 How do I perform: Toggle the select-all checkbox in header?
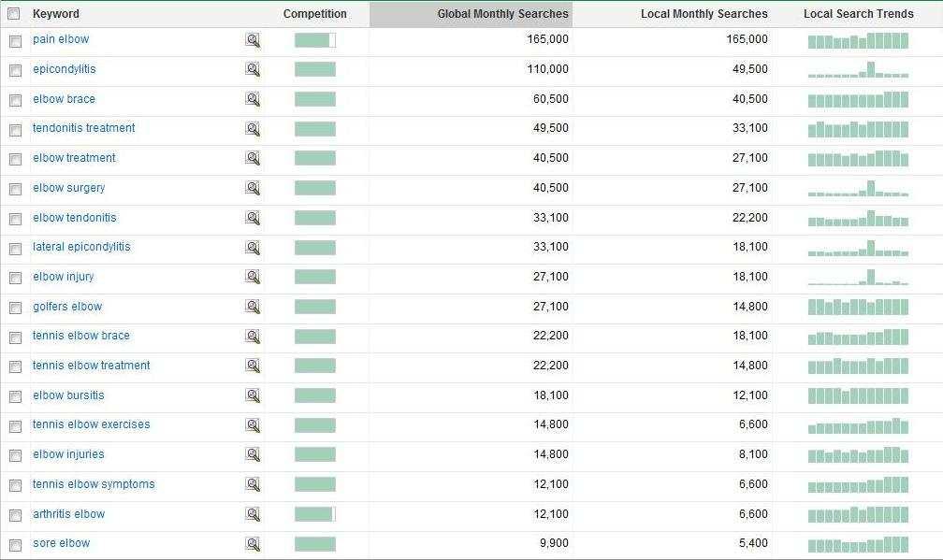pyautogui.click(x=14, y=14)
